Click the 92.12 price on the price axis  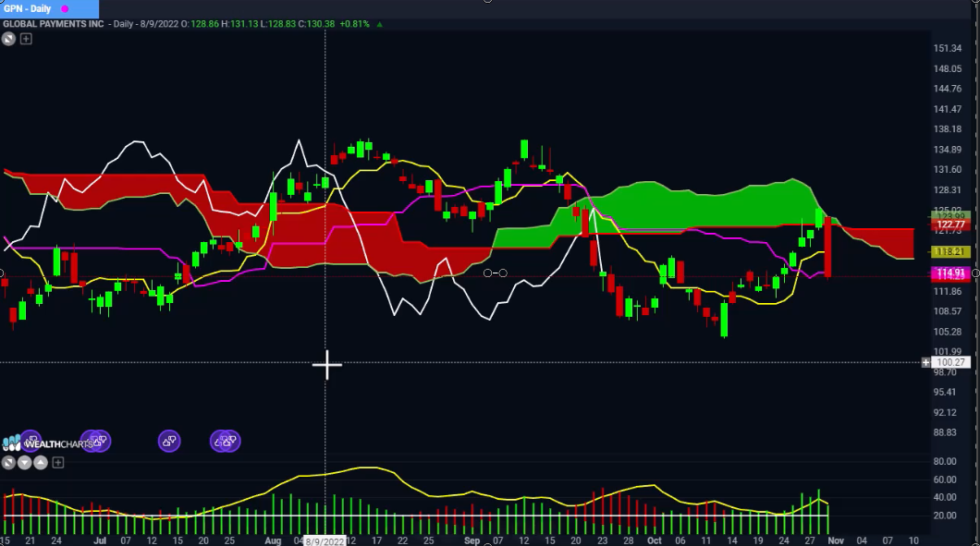(944, 412)
